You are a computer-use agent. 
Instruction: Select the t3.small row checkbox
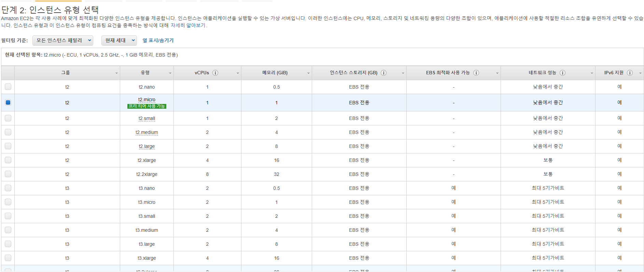point(8,216)
